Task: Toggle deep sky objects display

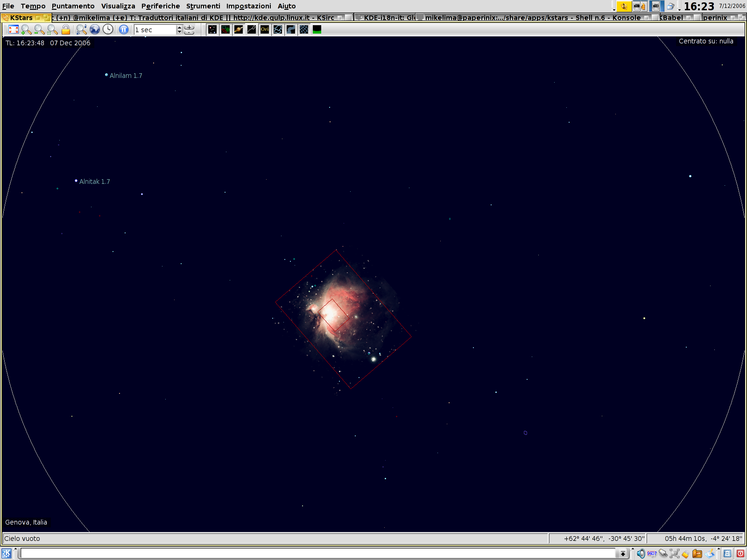Action: pos(226,29)
